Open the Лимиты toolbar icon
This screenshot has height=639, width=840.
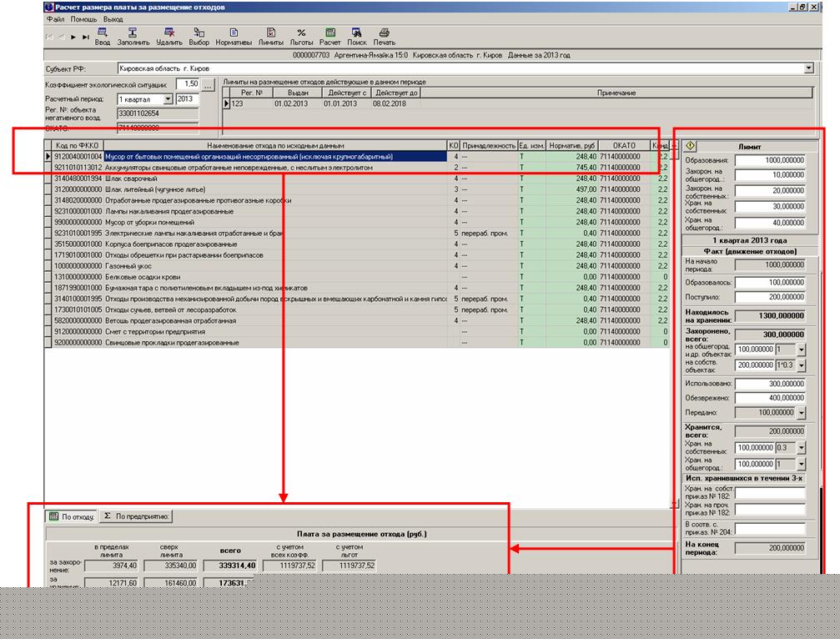click(x=270, y=33)
